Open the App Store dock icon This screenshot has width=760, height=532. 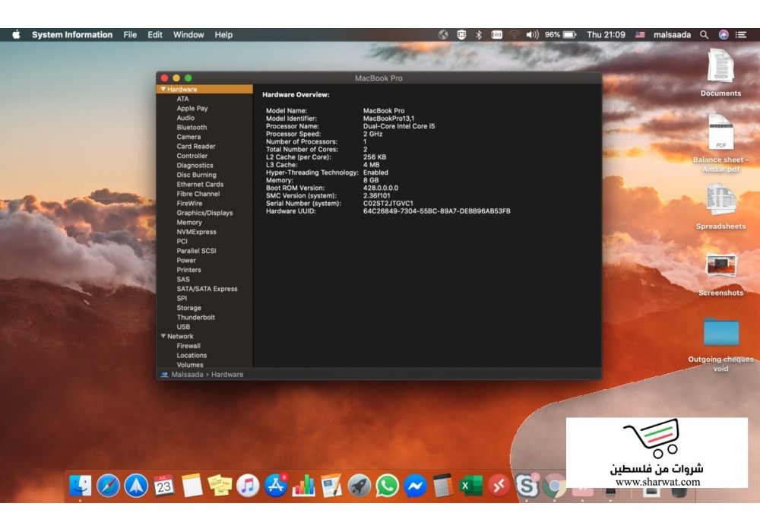tap(275, 485)
